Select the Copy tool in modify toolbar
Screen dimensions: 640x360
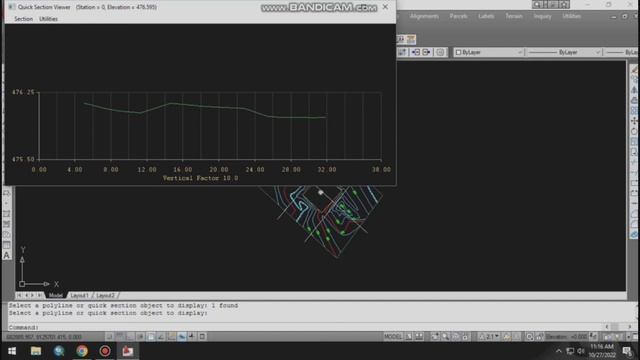click(x=634, y=80)
